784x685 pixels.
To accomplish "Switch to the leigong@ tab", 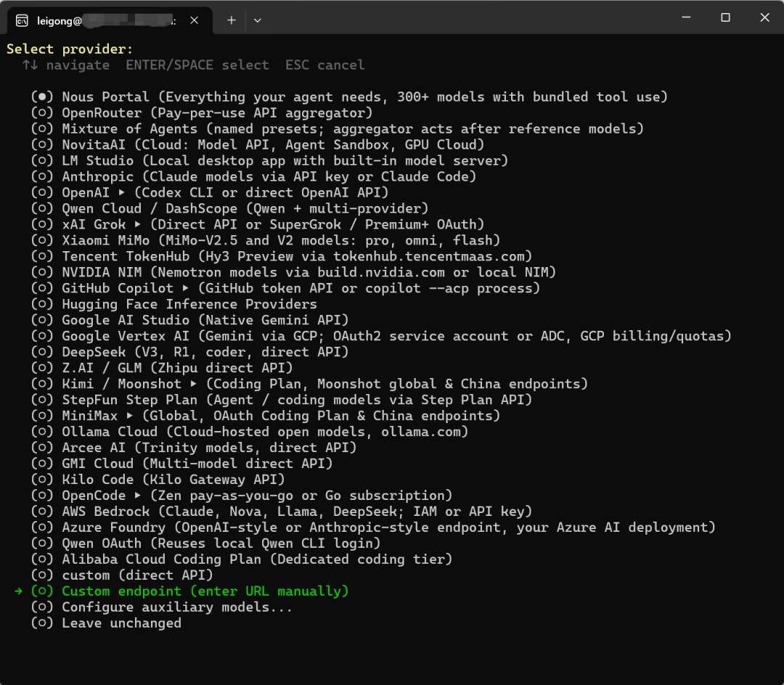I will (110, 20).
